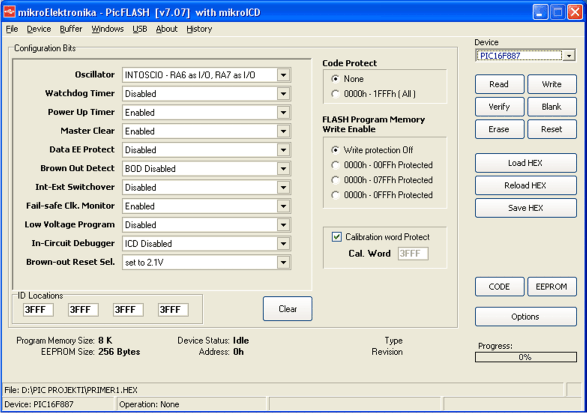Click the Clear button
Screen dimensions: 587x413
point(288,309)
